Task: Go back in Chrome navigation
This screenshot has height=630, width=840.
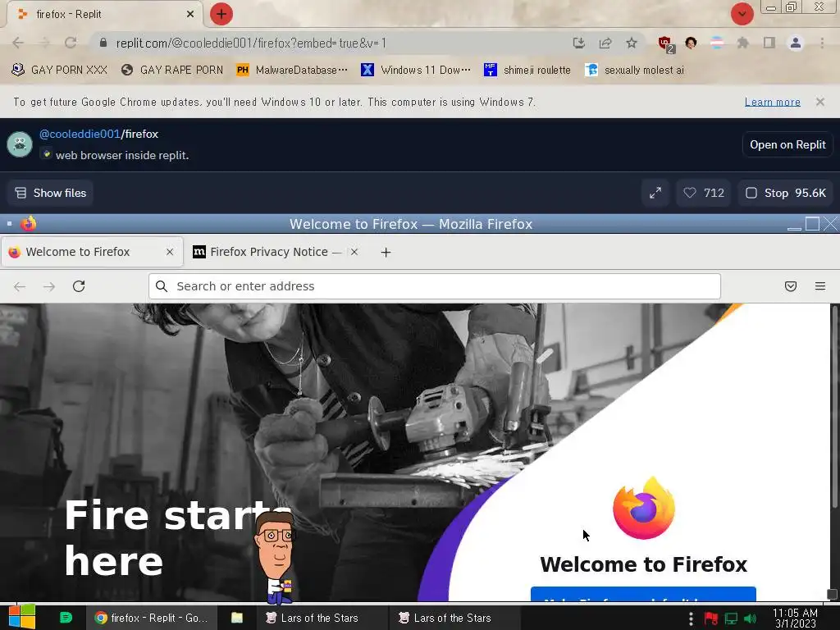Action: tap(18, 43)
